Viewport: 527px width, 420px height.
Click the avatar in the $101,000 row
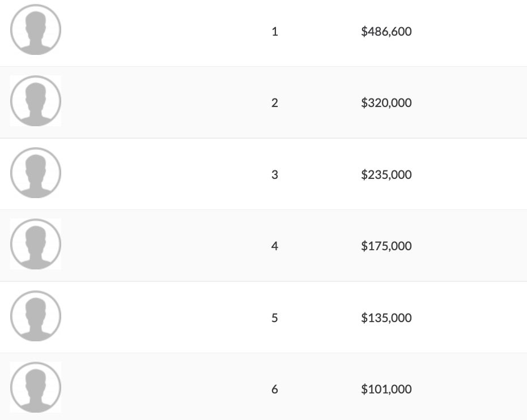click(36, 388)
